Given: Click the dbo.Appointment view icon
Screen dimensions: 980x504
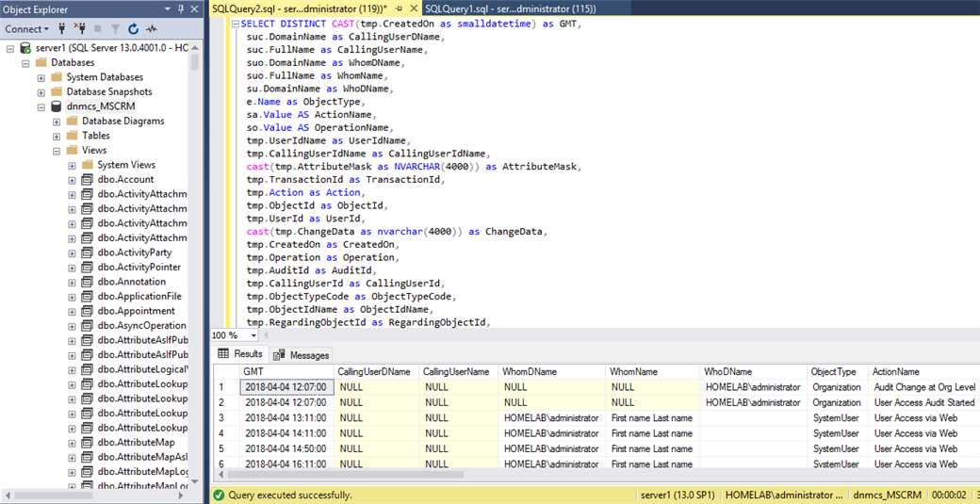Looking at the screenshot, I should [87, 311].
